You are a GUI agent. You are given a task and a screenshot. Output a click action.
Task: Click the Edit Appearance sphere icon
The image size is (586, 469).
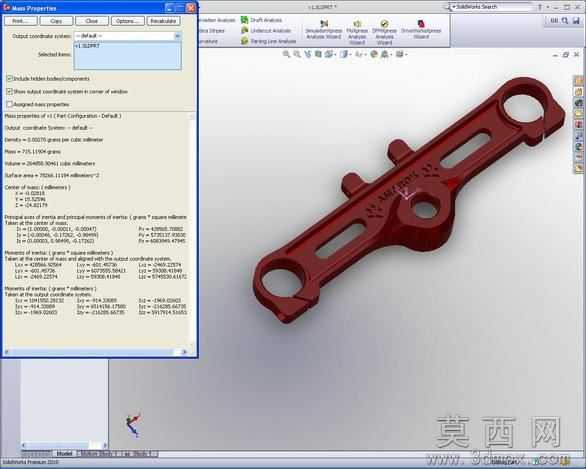tap(374, 54)
